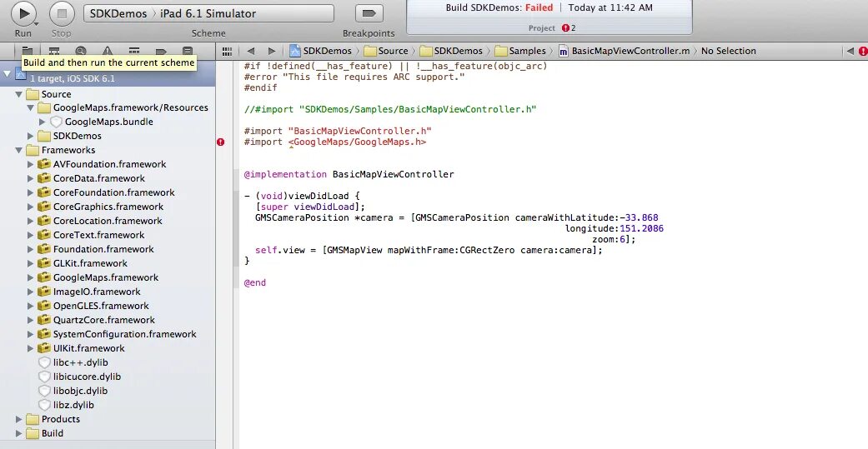The height and width of the screenshot is (449, 868).
Task: Select libobjc.dylib
Action: pyautogui.click(x=80, y=391)
